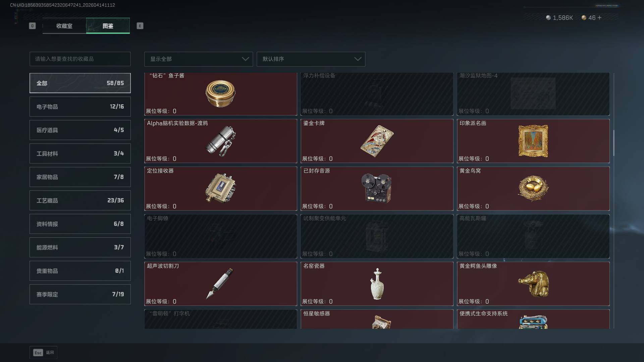Expand the 显示全部 filter dropdown
Image resolution: width=644 pixels, height=362 pixels.
coord(199,59)
